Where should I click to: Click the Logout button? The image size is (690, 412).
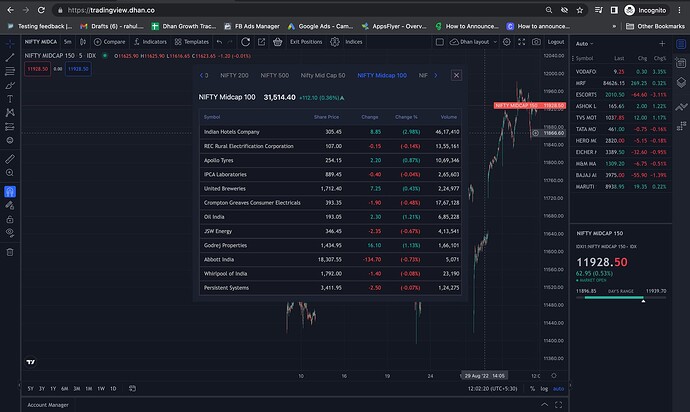click(556, 42)
